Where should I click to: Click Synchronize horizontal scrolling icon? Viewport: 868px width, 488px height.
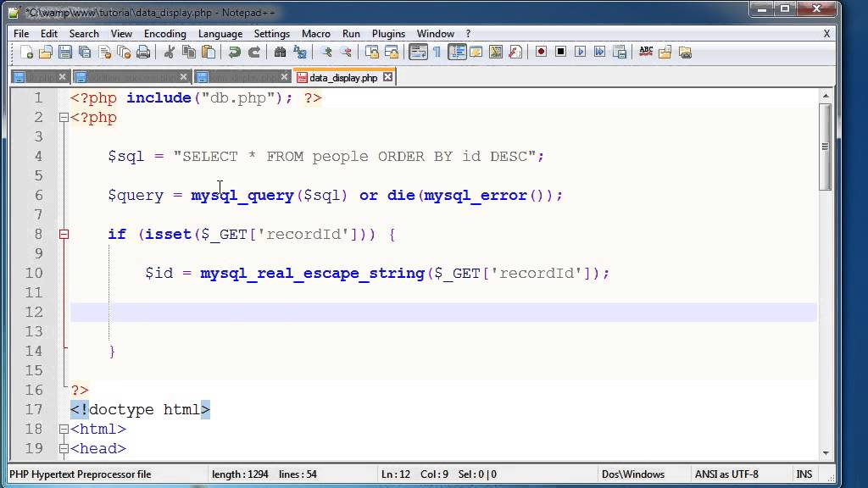(x=392, y=52)
